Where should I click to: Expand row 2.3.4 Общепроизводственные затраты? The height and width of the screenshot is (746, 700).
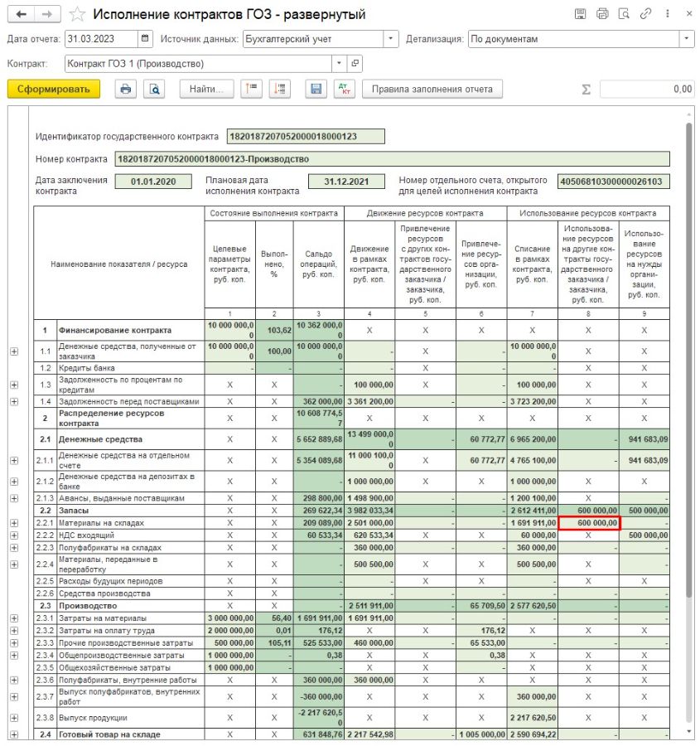(x=14, y=655)
